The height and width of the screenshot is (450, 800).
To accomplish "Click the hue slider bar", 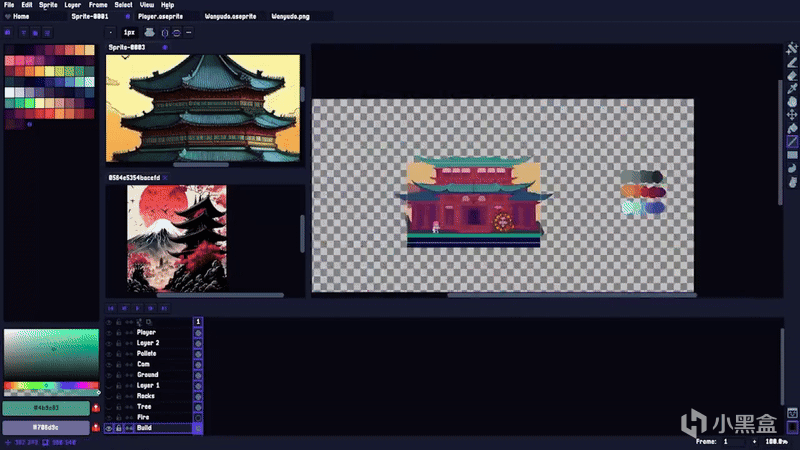I will (51, 386).
